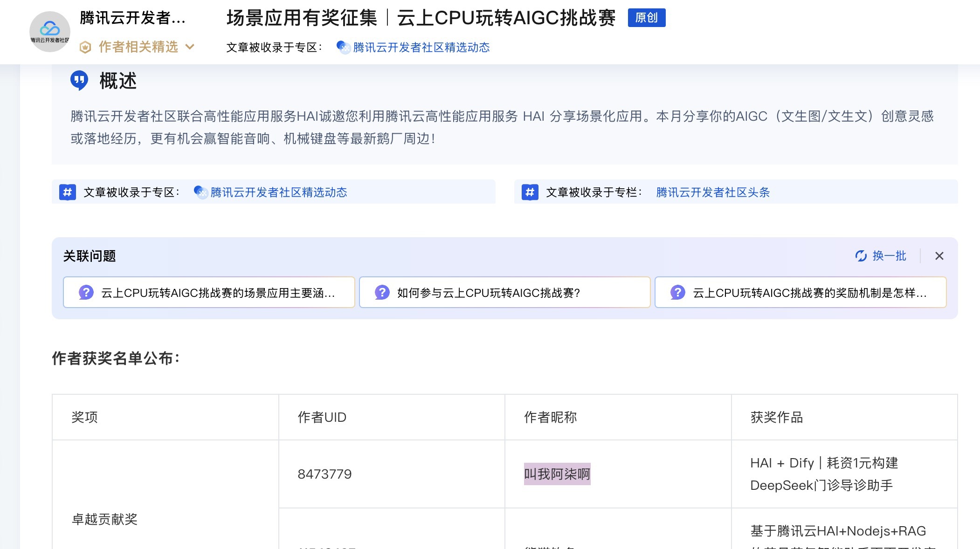Open the 腾讯云开发者社区精选动态 link in the header

click(421, 48)
